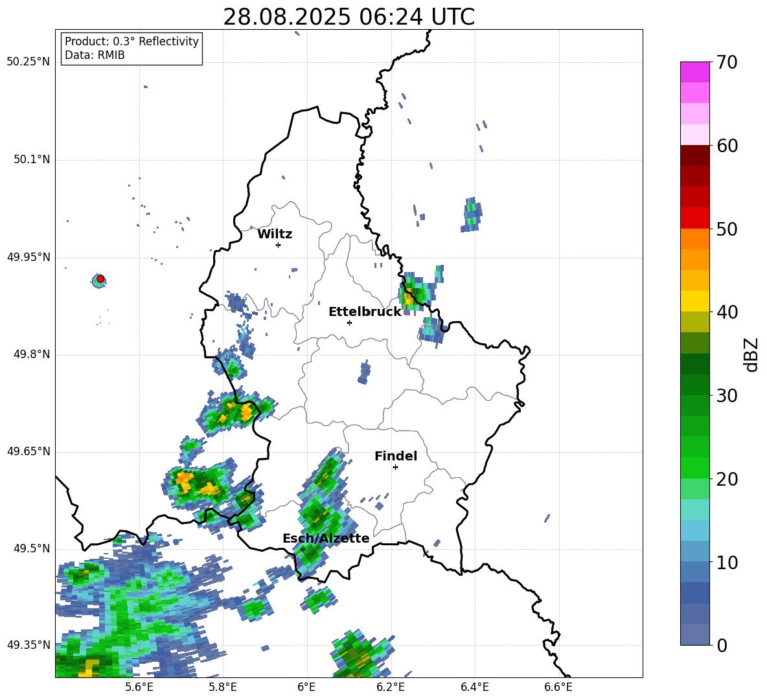This screenshot has height=700, width=767.
Task: Click the 6°E longitude label
Action: tap(306, 687)
